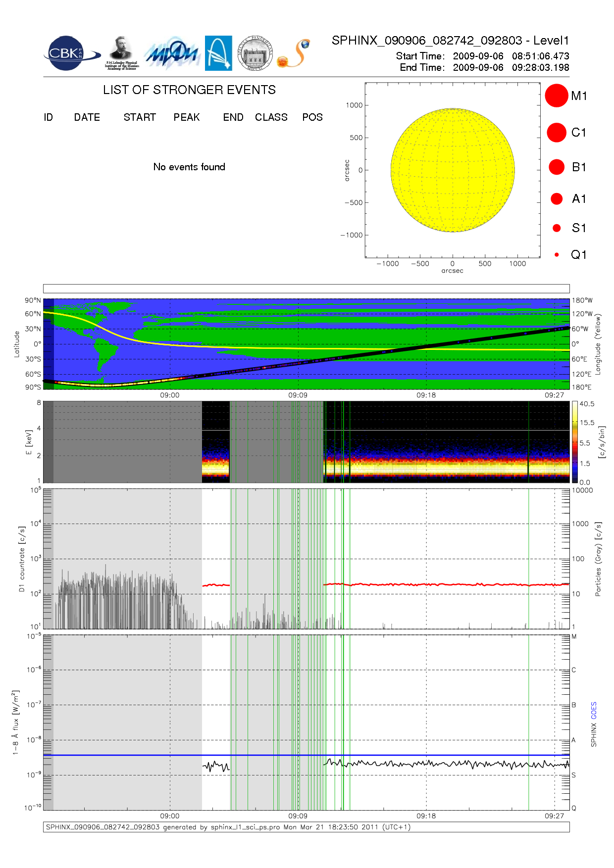Click the center of the yellow solar disk
Image resolution: width=614 pixels, height=868 pixels.
pos(453,170)
